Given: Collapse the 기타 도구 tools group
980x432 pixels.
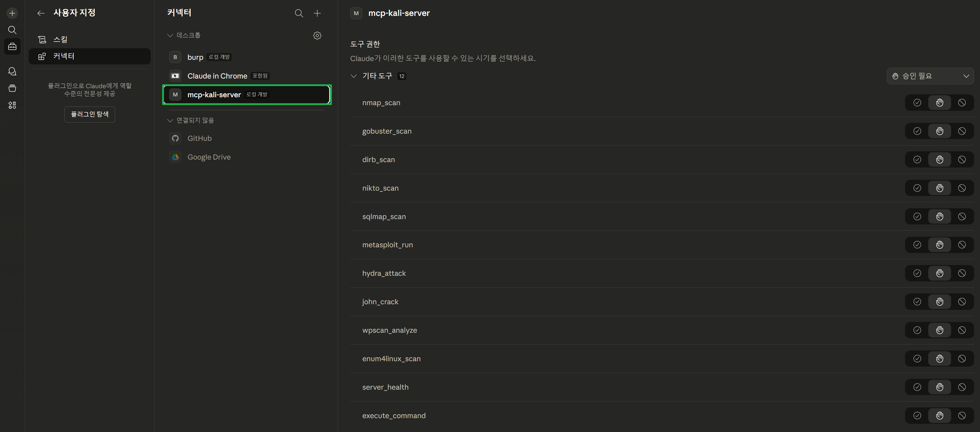Looking at the screenshot, I should (354, 76).
